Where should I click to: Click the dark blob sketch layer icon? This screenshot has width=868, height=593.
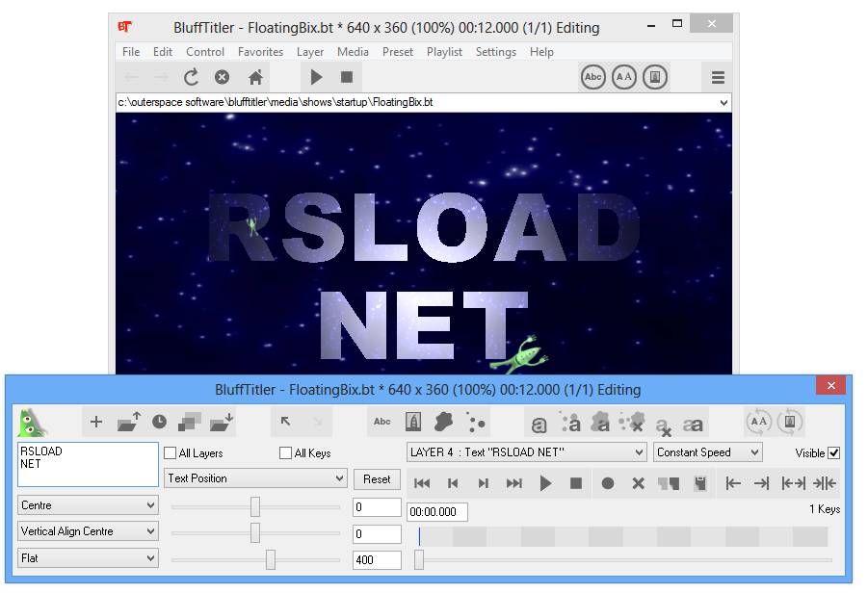(x=443, y=422)
